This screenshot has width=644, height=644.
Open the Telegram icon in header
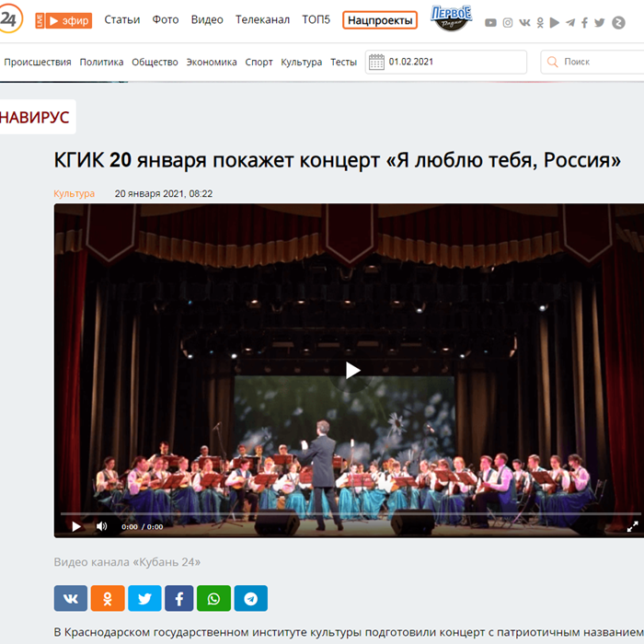point(570,23)
